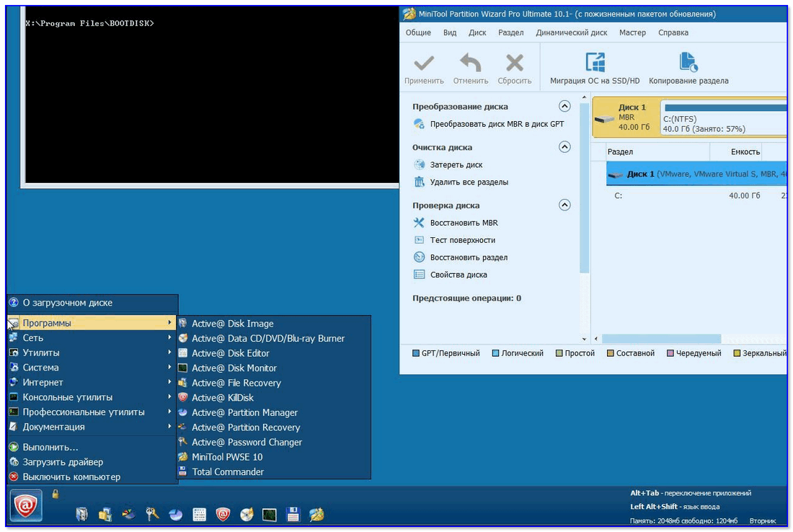
Task: Open Total Commander floppy icon in taskbar
Action: click(x=293, y=514)
